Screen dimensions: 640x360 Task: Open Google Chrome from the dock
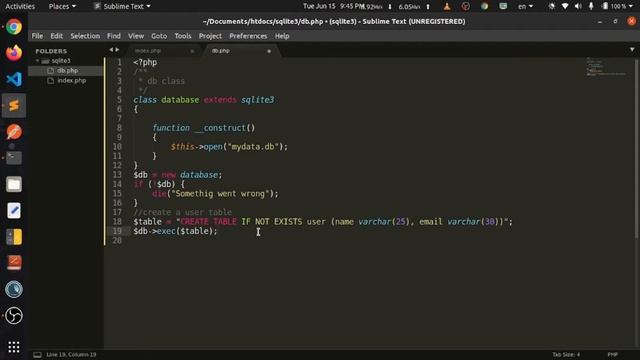(x=14, y=27)
